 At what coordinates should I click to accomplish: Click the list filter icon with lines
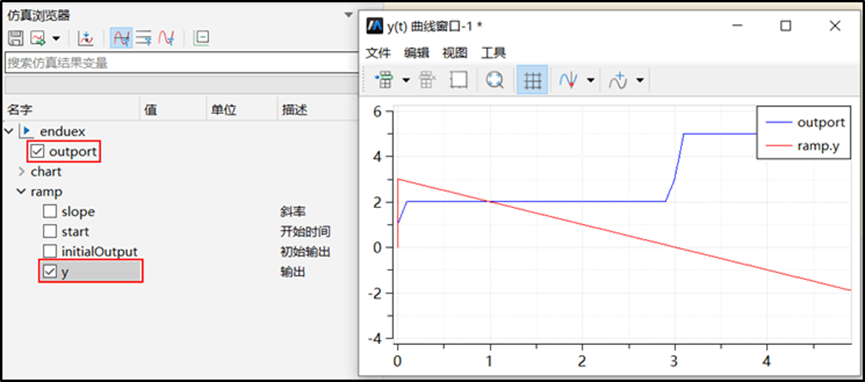[x=144, y=38]
